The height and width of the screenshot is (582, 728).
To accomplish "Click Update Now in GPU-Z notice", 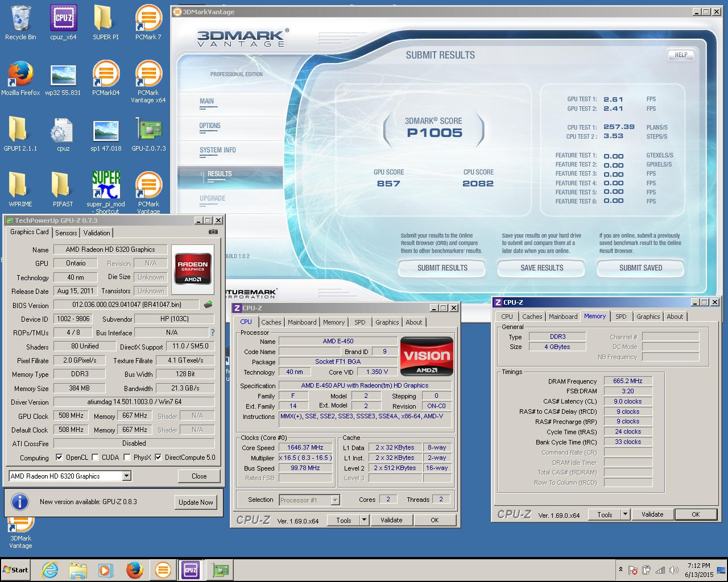I will click(x=196, y=502).
